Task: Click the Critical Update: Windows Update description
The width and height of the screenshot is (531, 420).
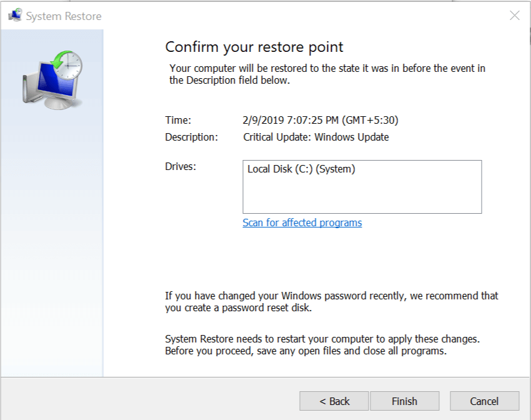Action: point(316,137)
